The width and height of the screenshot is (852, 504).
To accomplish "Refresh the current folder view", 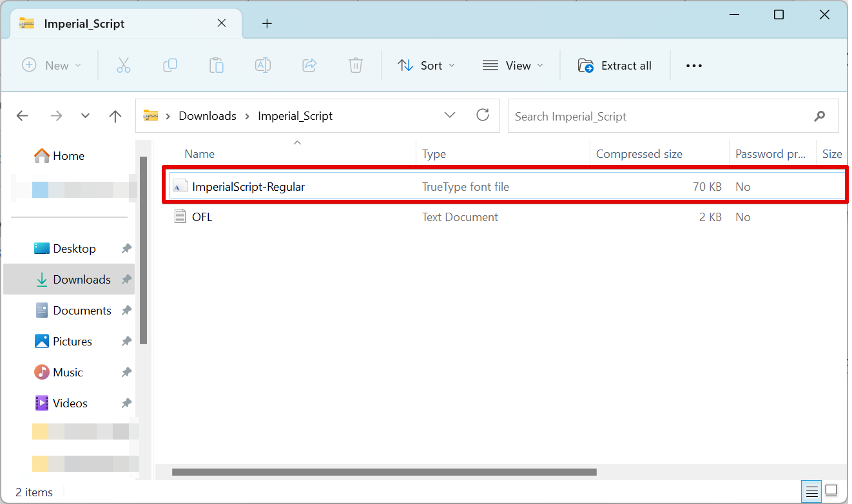I will pyautogui.click(x=483, y=115).
